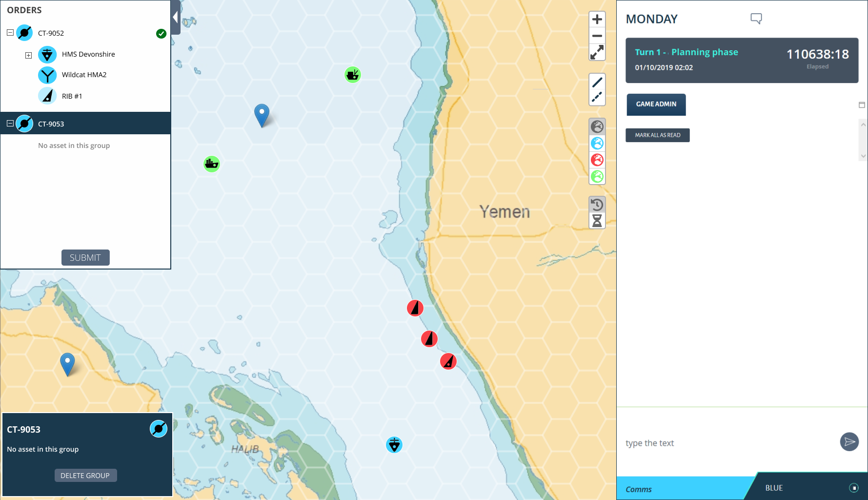Image resolution: width=868 pixels, height=500 pixels.
Task: Switch to the Comms tab
Action: click(x=683, y=489)
